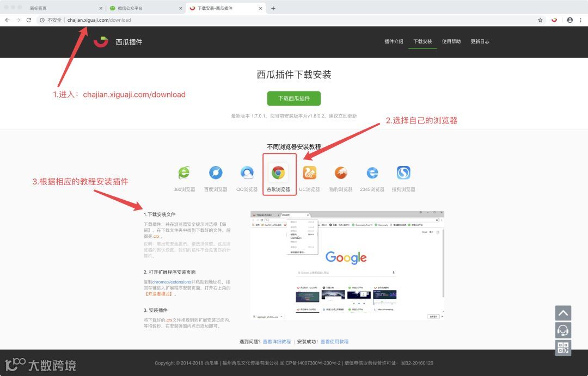The height and width of the screenshot is (376, 588).
Task: Select the 谷歌浏览器 Chrome icon
Action: (x=278, y=173)
